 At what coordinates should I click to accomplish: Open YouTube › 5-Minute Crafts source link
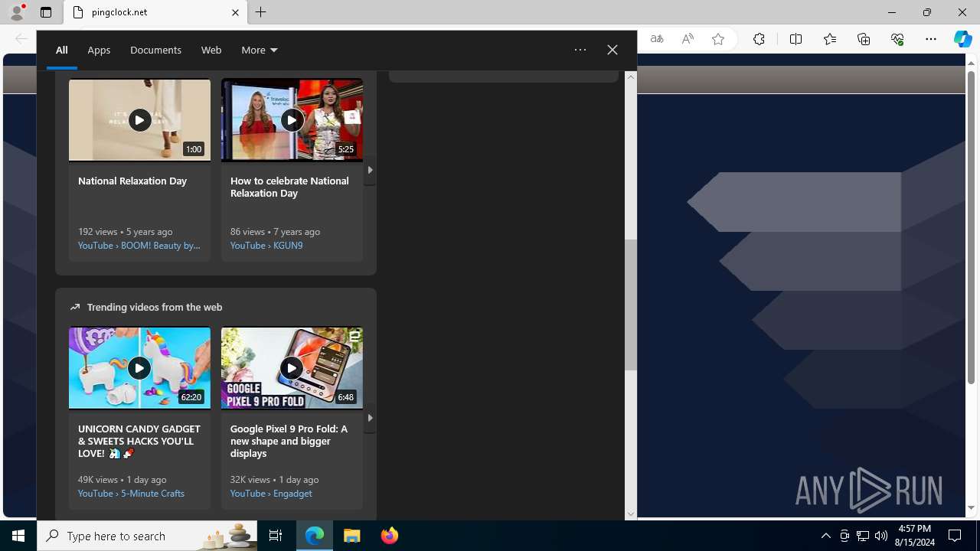pyautogui.click(x=131, y=493)
